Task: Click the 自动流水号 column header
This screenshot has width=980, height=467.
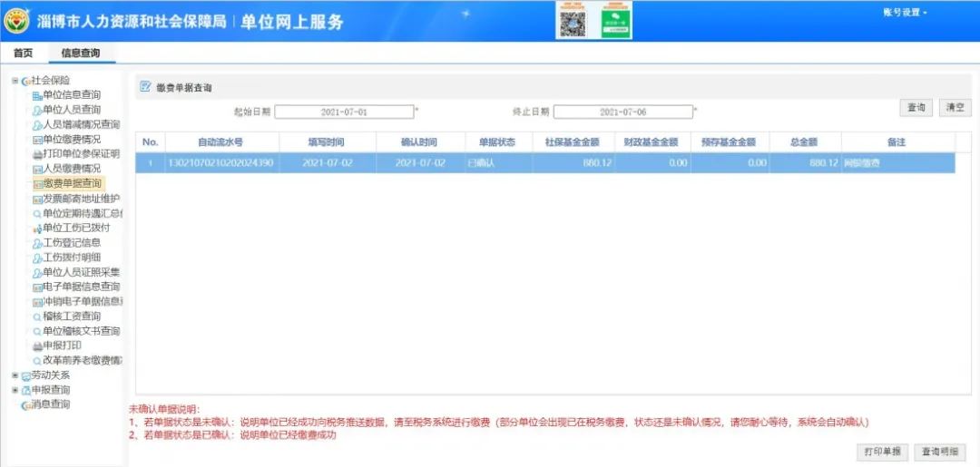Action: pyautogui.click(x=222, y=142)
